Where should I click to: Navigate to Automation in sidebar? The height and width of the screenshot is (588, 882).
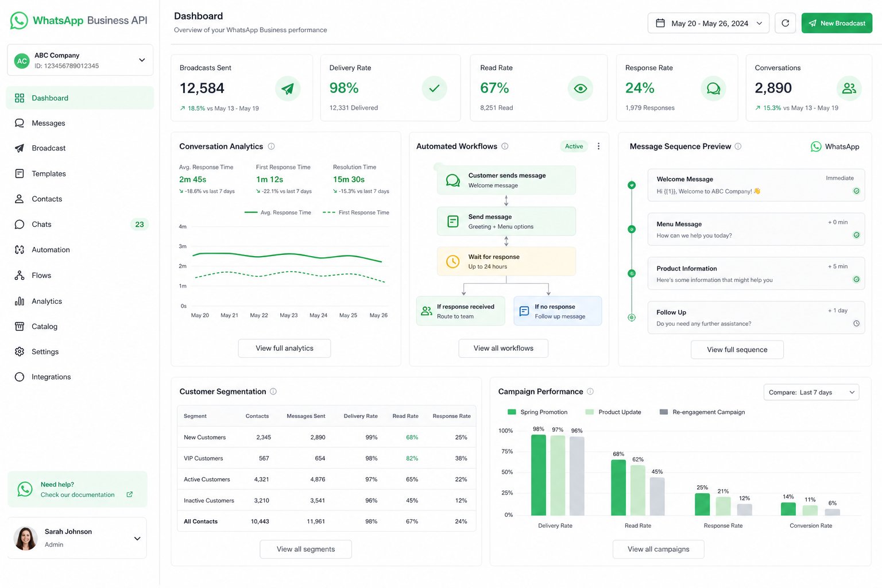tap(80, 250)
